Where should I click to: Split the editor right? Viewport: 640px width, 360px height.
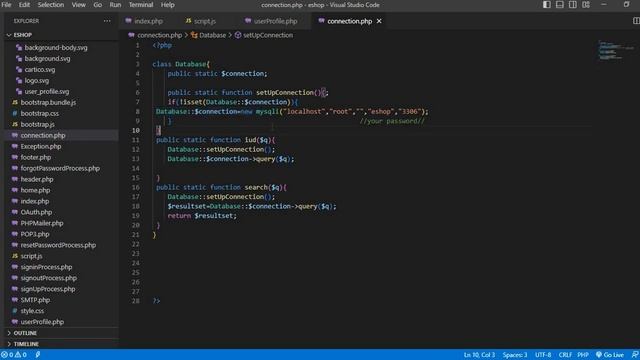point(636,21)
